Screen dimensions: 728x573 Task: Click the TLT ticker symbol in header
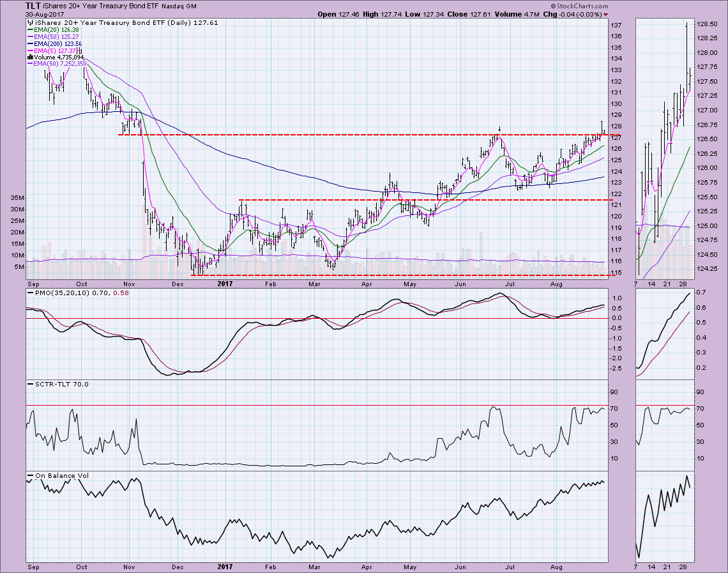coord(33,6)
